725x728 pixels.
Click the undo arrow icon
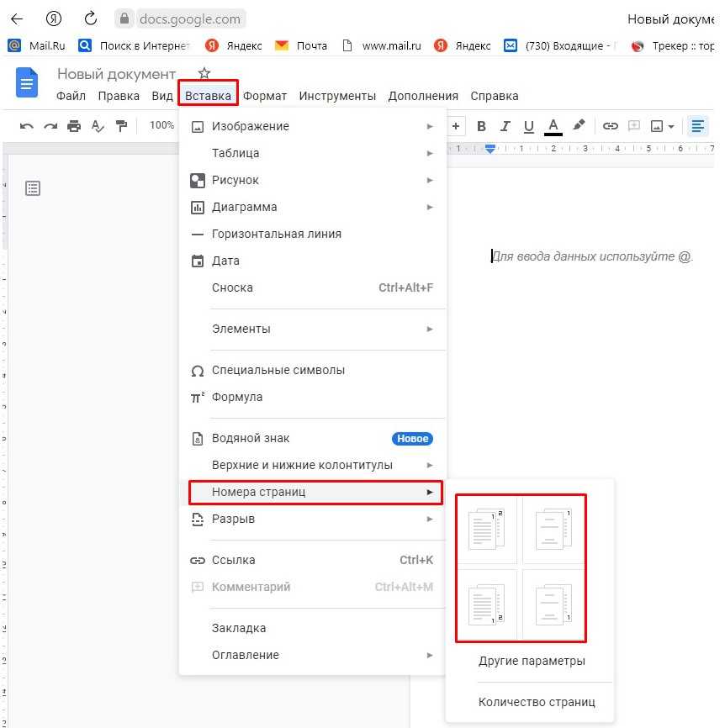(x=26, y=126)
